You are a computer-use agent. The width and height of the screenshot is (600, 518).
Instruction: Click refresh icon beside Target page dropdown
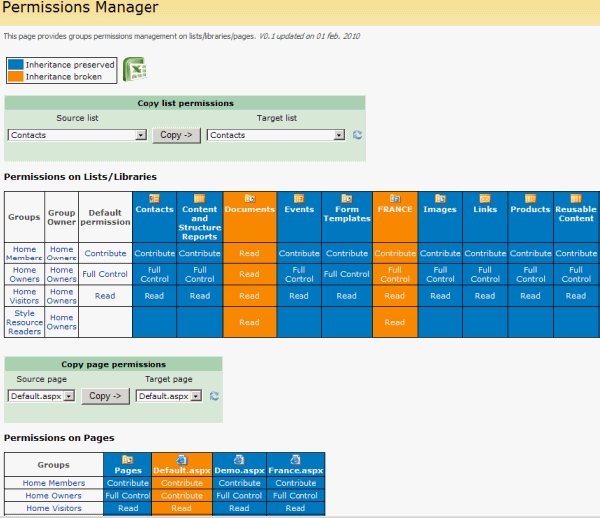click(x=214, y=396)
